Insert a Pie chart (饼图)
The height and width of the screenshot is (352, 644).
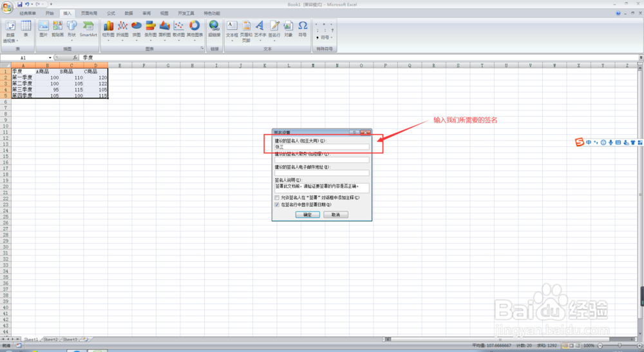coord(137,31)
